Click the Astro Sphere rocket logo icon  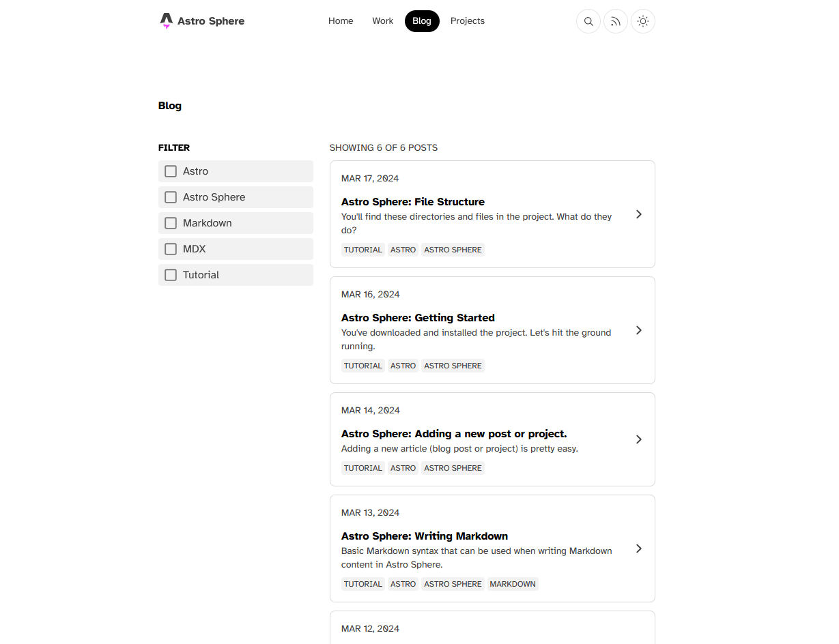pyautogui.click(x=166, y=21)
